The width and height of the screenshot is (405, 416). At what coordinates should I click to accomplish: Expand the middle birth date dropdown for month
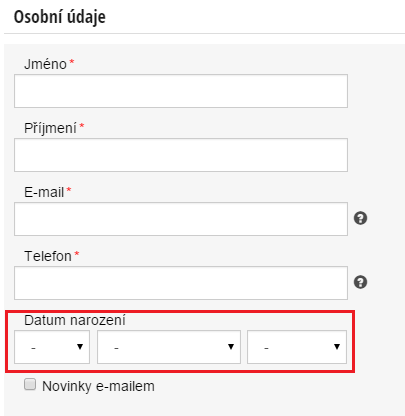[169, 347]
